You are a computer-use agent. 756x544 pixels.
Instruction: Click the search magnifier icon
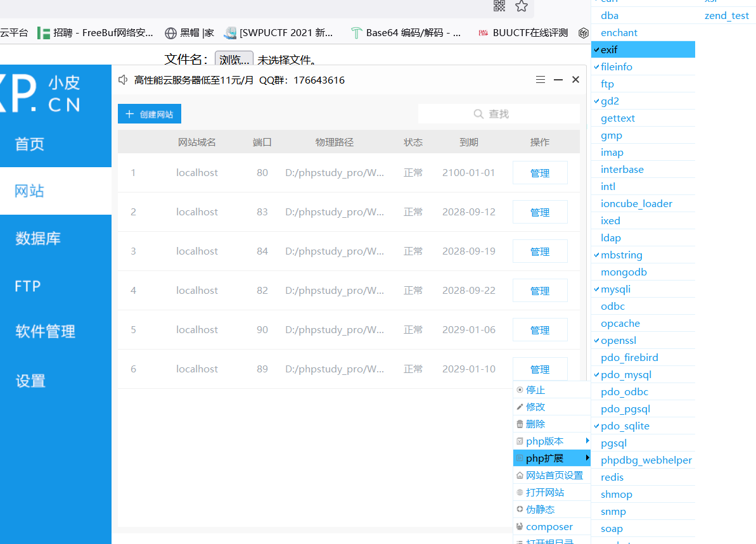point(478,114)
